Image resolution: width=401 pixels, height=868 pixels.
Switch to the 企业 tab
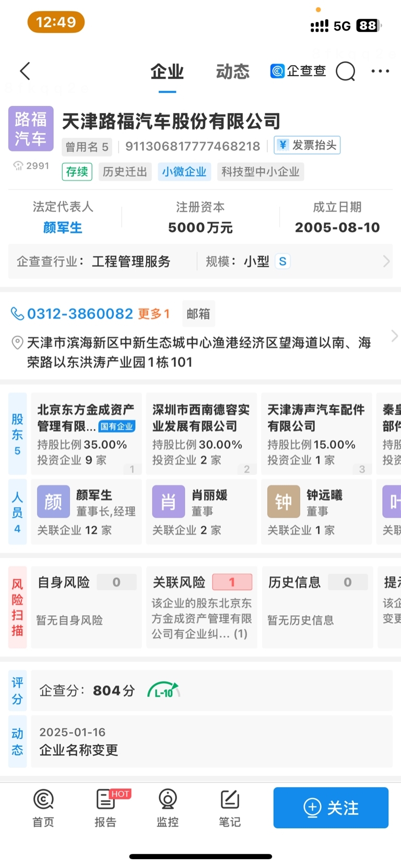(167, 72)
